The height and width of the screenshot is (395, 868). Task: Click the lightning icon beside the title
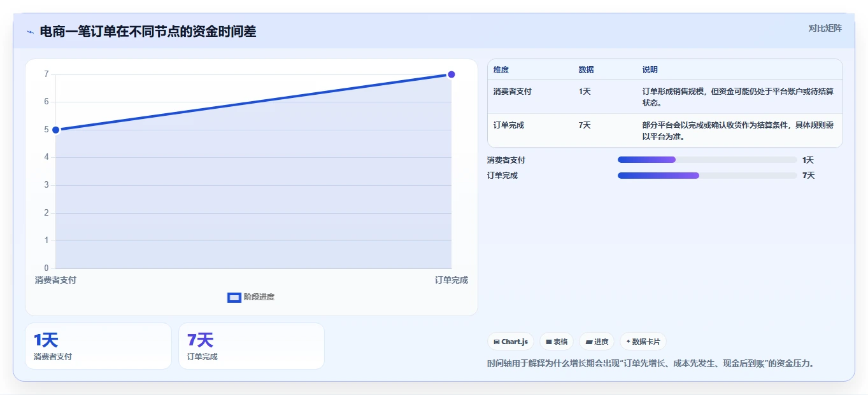click(x=30, y=32)
